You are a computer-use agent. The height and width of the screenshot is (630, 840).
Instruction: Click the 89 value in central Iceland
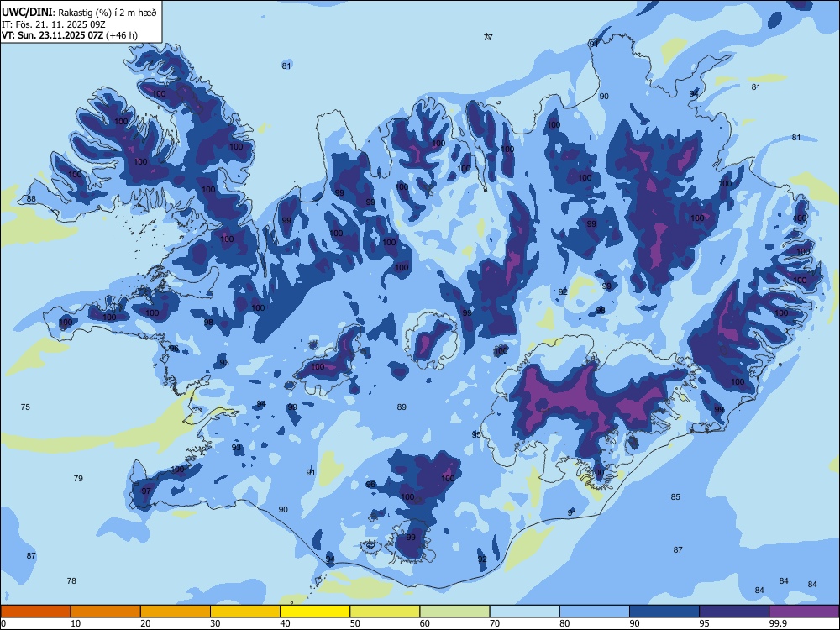point(402,407)
